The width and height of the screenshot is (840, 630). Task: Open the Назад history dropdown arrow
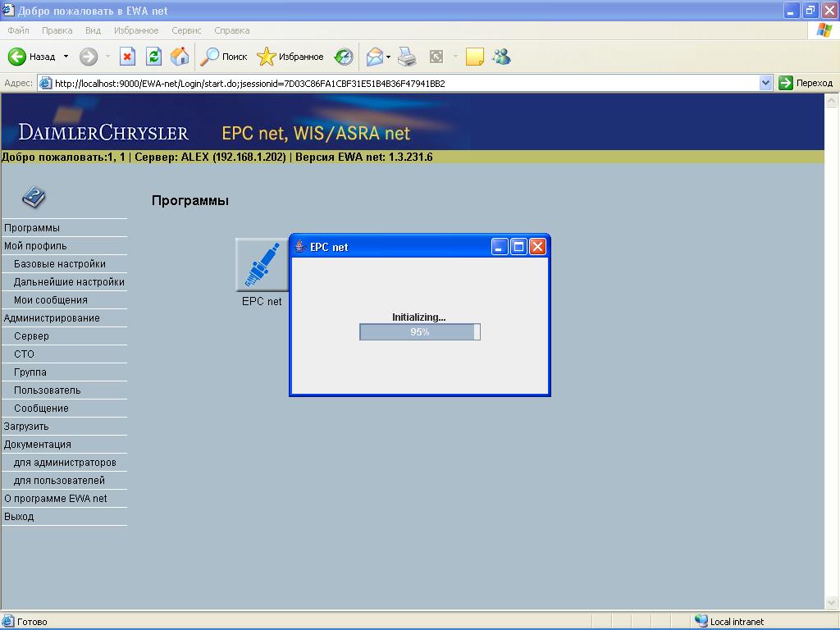tap(66, 57)
